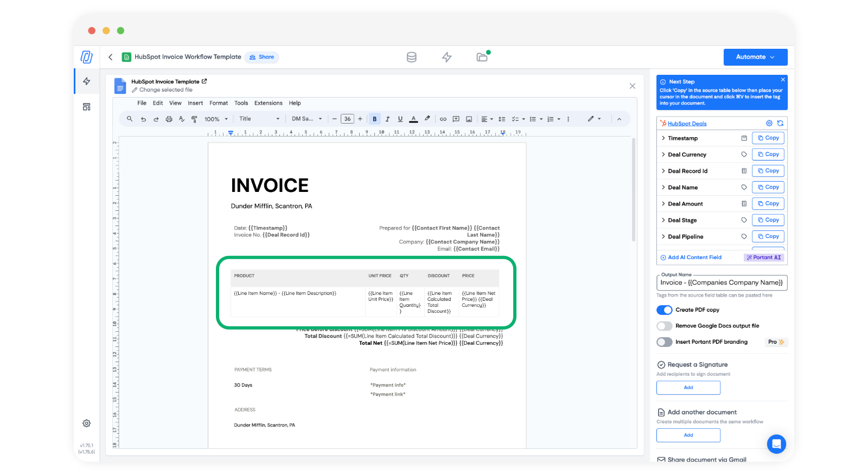The image size is (868, 476).
Task: Open the Insert menu
Action: point(195,103)
